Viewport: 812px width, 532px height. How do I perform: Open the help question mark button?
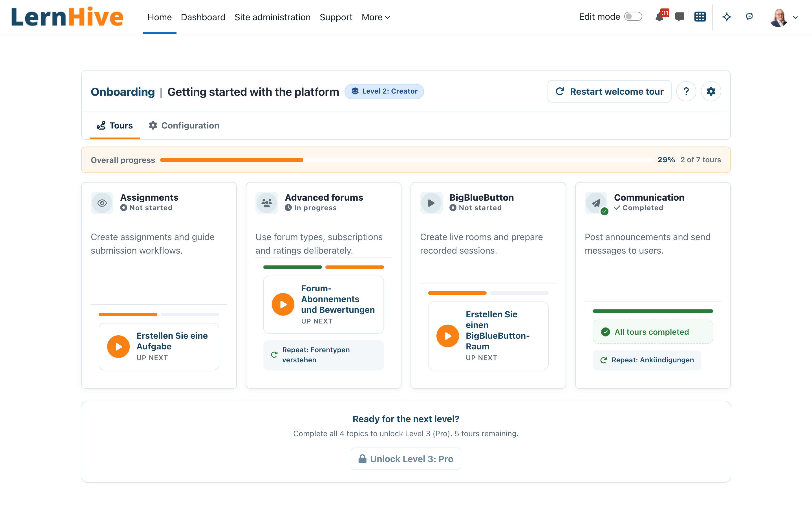686,91
